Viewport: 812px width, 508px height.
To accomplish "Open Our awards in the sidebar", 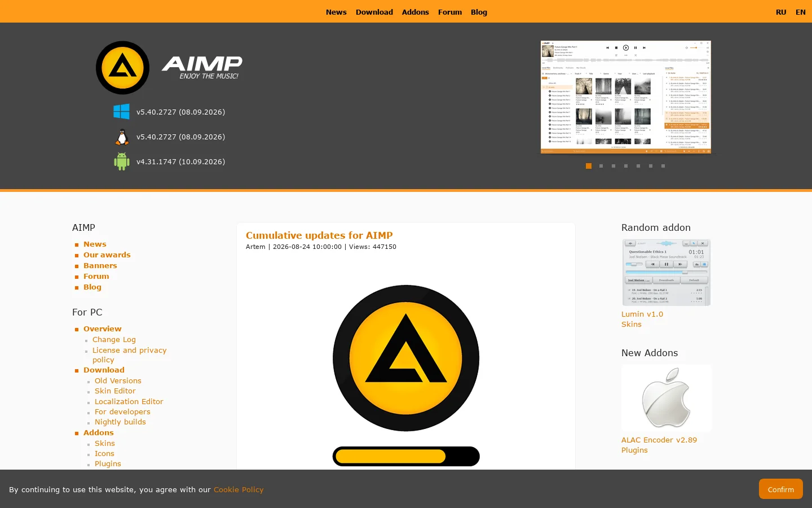I will pyautogui.click(x=107, y=255).
